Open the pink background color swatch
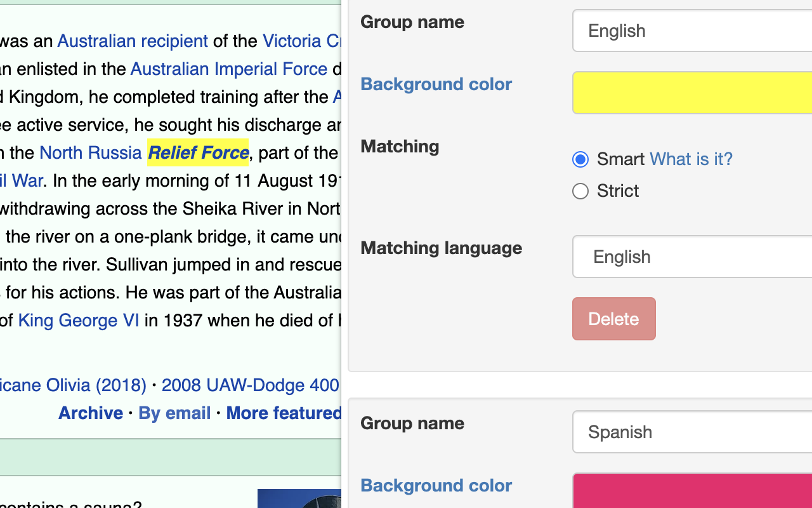Viewport: 812px width, 508px height. (x=692, y=490)
